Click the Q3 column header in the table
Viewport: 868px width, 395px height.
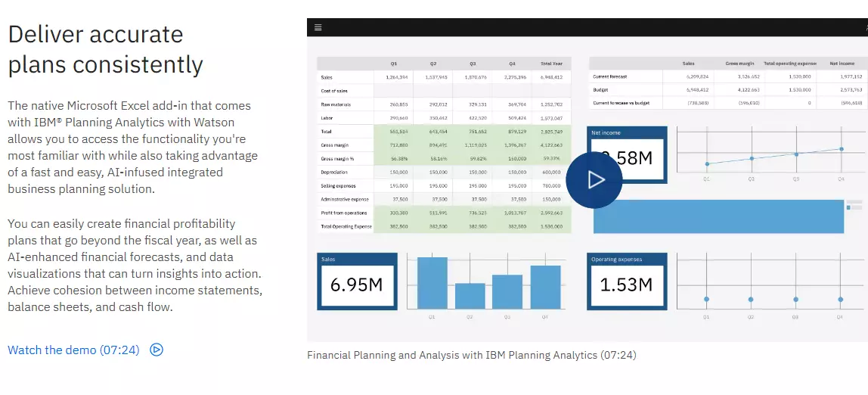point(473,64)
